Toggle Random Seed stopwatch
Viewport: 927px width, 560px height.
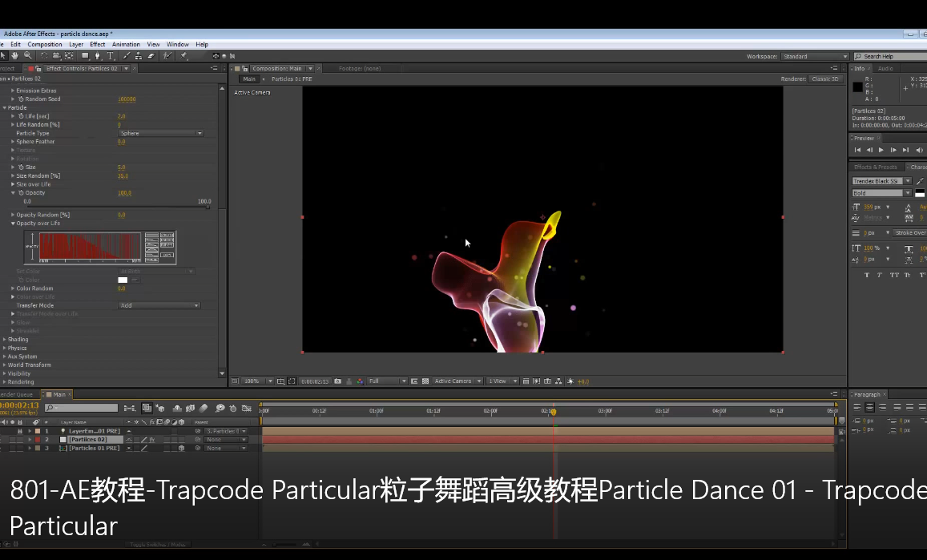[x=21, y=99]
